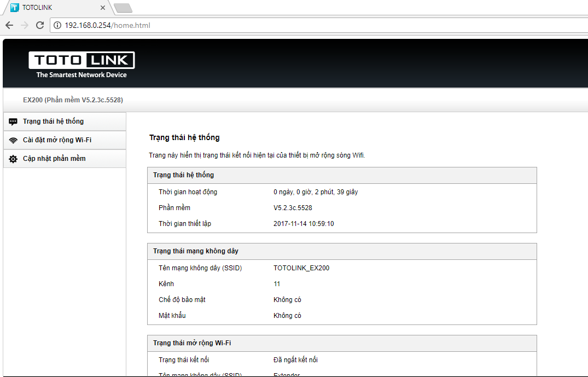Click the SSID value TOTOLINK_EX200
Screen dimensions: 588x377
301,268
